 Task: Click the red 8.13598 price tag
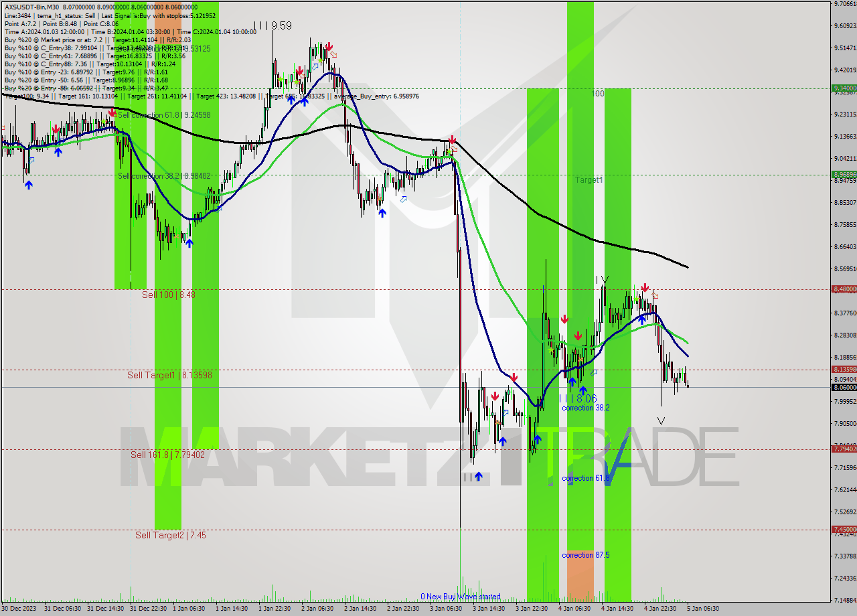[844, 369]
